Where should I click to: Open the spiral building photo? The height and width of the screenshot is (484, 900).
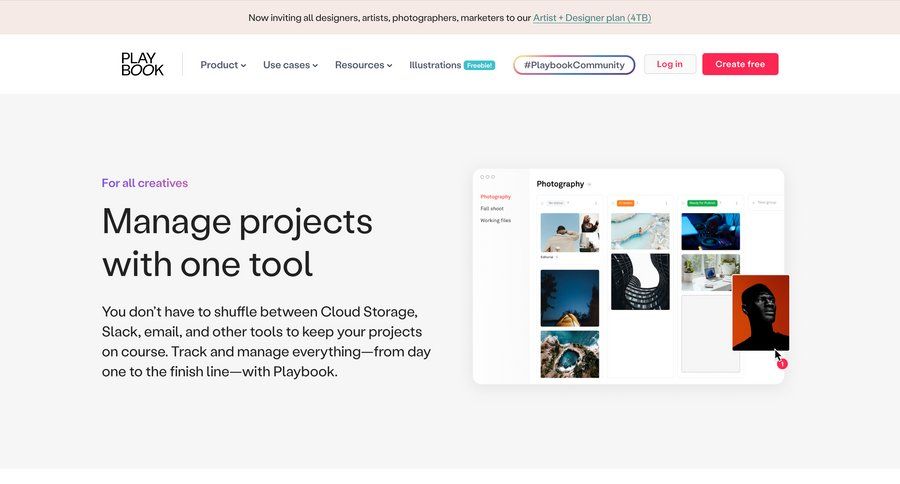tap(640, 281)
